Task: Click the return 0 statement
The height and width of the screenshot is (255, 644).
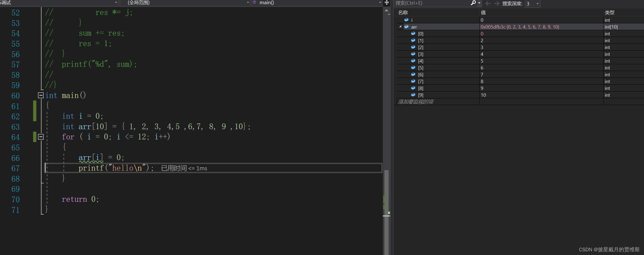Action: point(80,199)
